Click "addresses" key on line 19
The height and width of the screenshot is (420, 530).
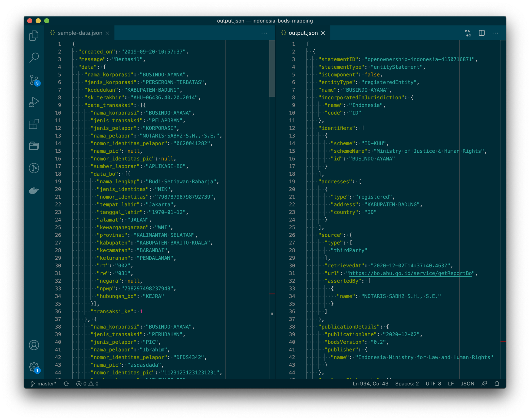335,182
